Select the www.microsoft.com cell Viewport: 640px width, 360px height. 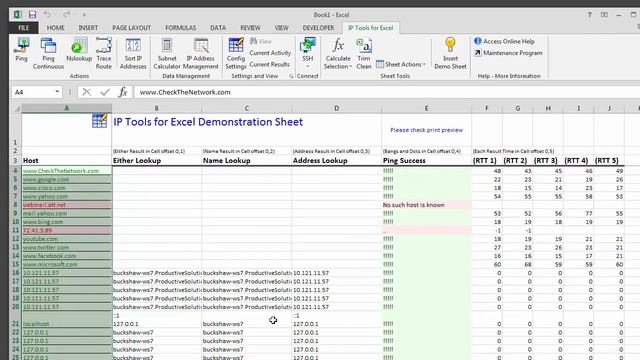click(x=67, y=264)
